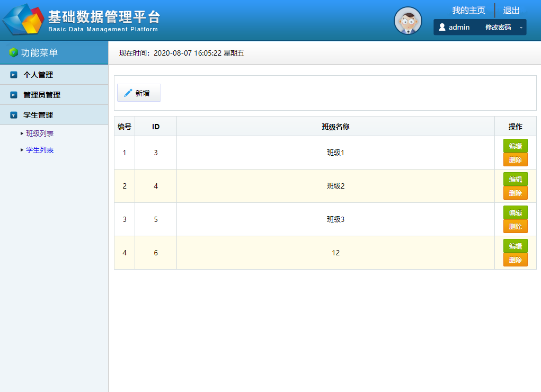Click 退出 to log out

pos(511,10)
